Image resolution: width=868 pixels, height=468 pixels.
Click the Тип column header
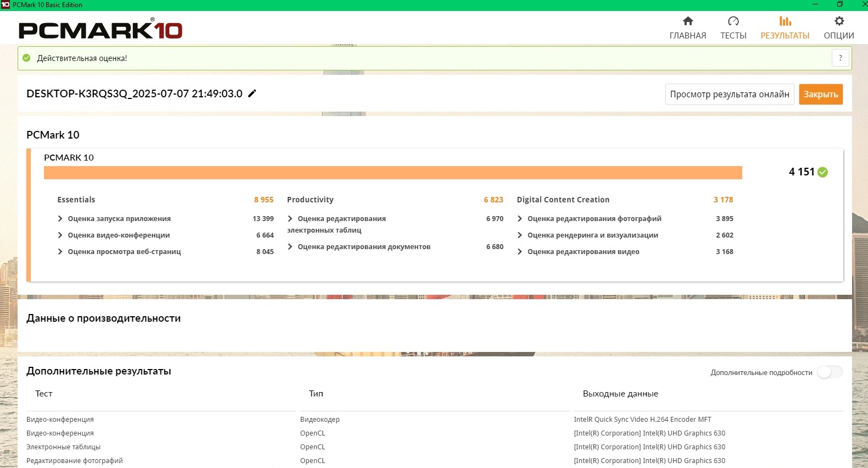pos(316,394)
